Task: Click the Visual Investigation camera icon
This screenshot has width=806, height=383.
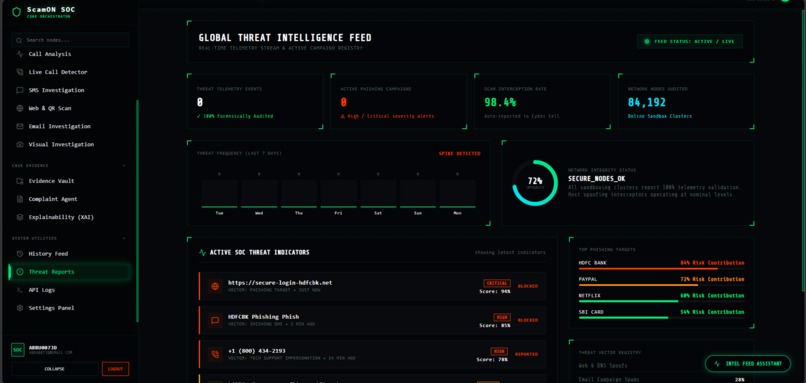Action: (x=20, y=144)
